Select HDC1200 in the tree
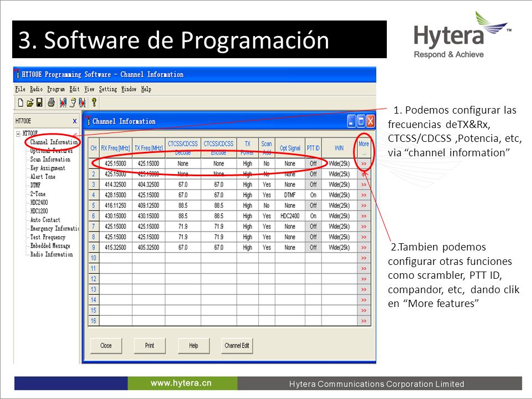The image size is (532, 399). [x=39, y=211]
